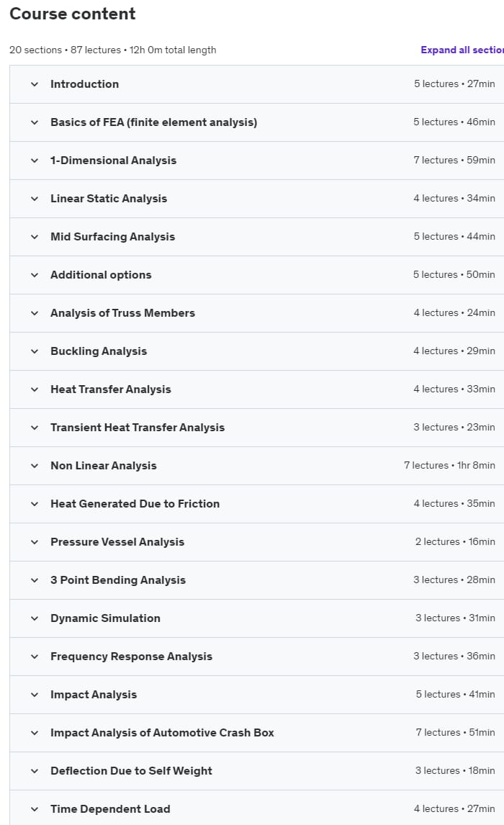Expand the Introduction section chevron
The image size is (504, 825).
point(34,84)
